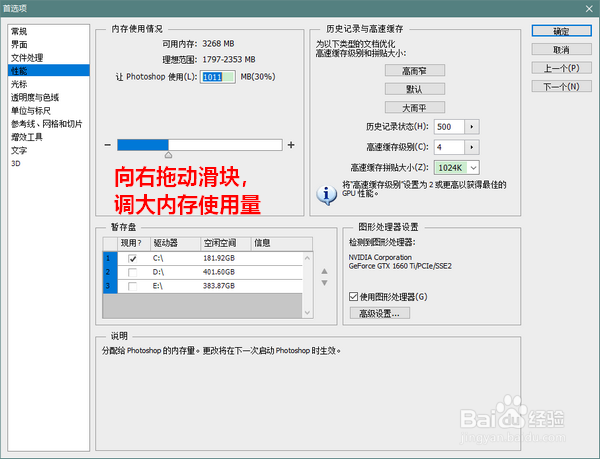600x459 pixels.
Task: Click the 383.87GB free space cell
Action: click(219, 286)
